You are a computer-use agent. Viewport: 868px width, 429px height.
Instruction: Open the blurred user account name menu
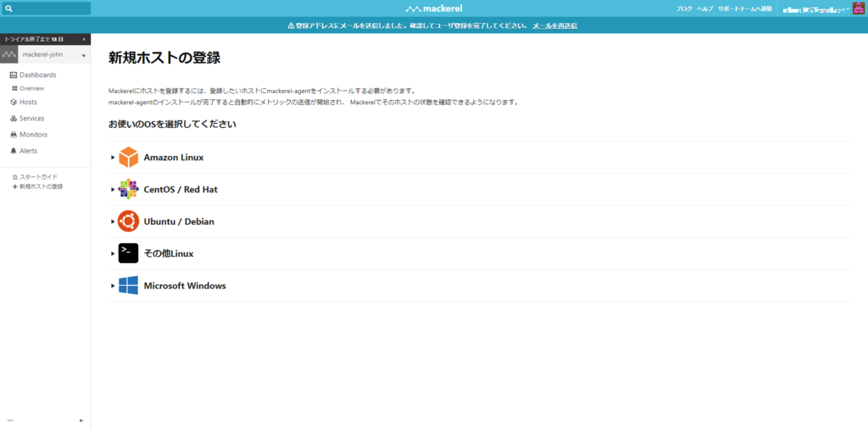[816, 9]
